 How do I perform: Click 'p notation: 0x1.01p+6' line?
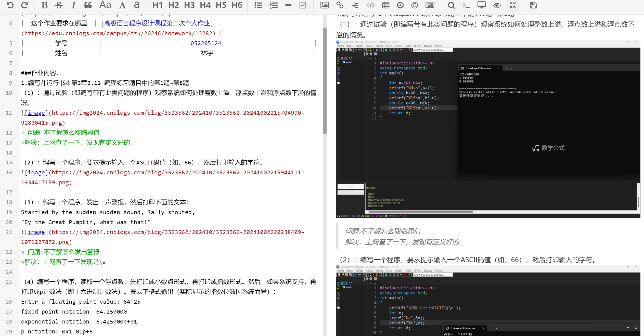57,331
